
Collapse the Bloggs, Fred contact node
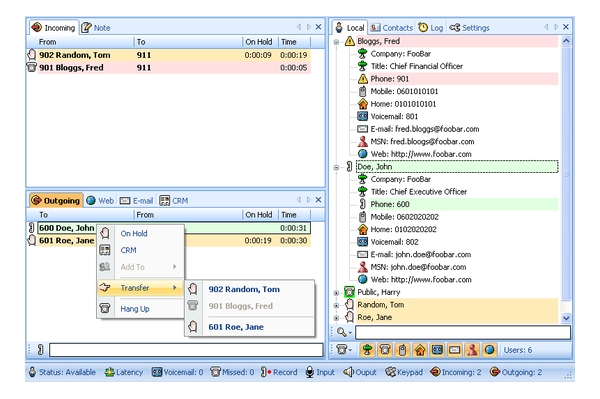pyautogui.click(x=336, y=42)
